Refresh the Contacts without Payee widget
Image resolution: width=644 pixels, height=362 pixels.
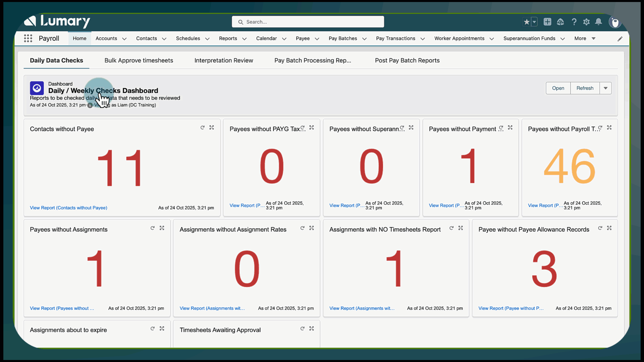point(203,128)
